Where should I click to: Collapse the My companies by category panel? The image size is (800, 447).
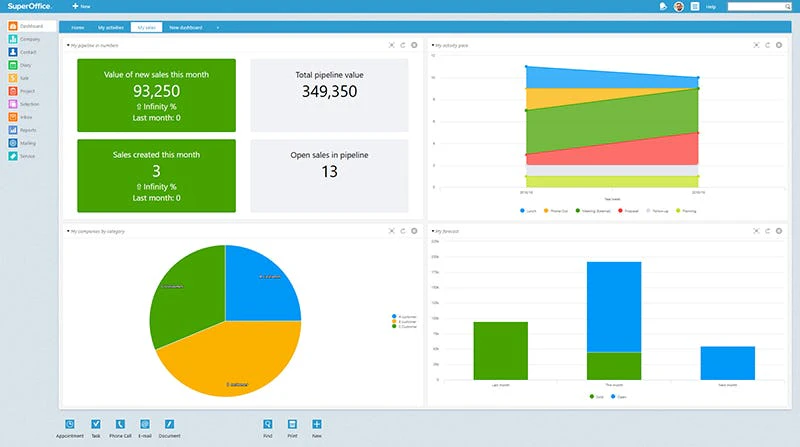(x=68, y=231)
